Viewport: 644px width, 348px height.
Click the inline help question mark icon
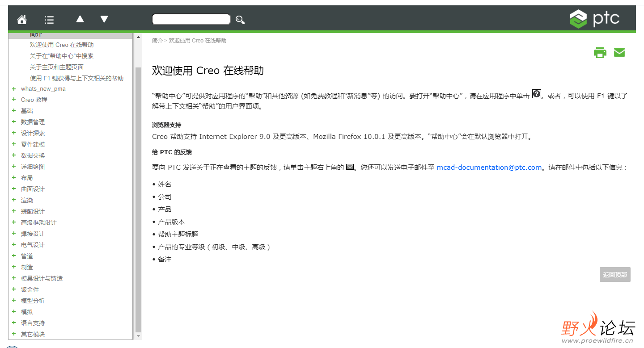click(537, 94)
